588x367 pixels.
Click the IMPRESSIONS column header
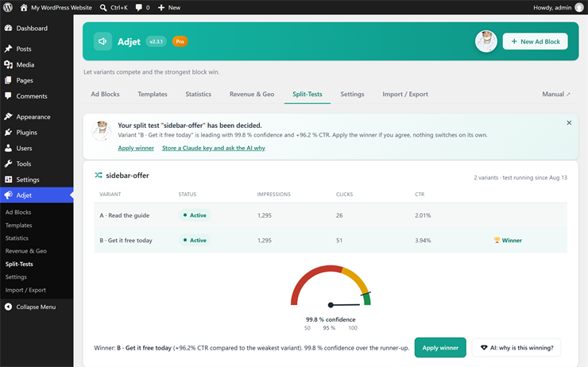pos(274,194)
